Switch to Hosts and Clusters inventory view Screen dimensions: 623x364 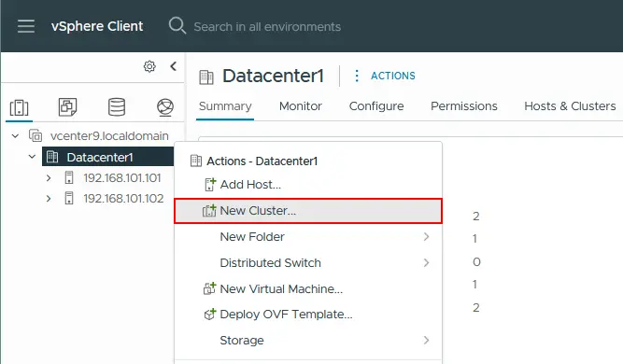pyautogui.click(x=19, y=107)
